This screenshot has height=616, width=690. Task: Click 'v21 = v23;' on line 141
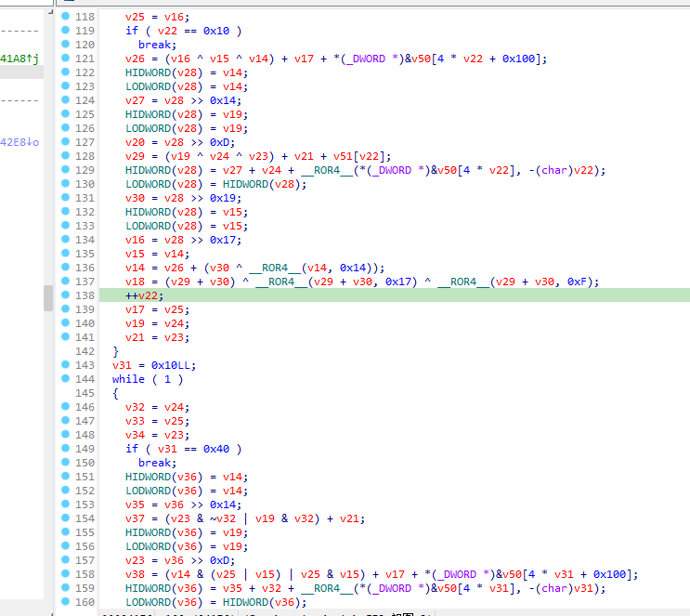point(157,337)
